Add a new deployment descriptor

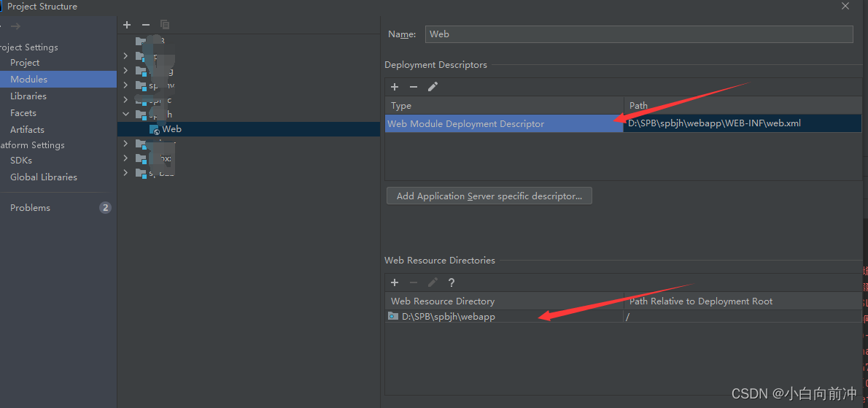click(x=395, y=87)
